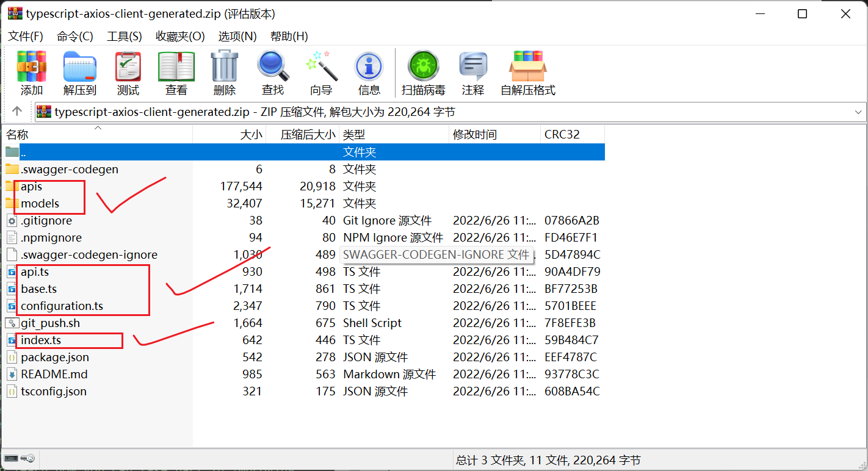Go up one folder level arrow
This screenshot has height=471, width=868.
17,112
